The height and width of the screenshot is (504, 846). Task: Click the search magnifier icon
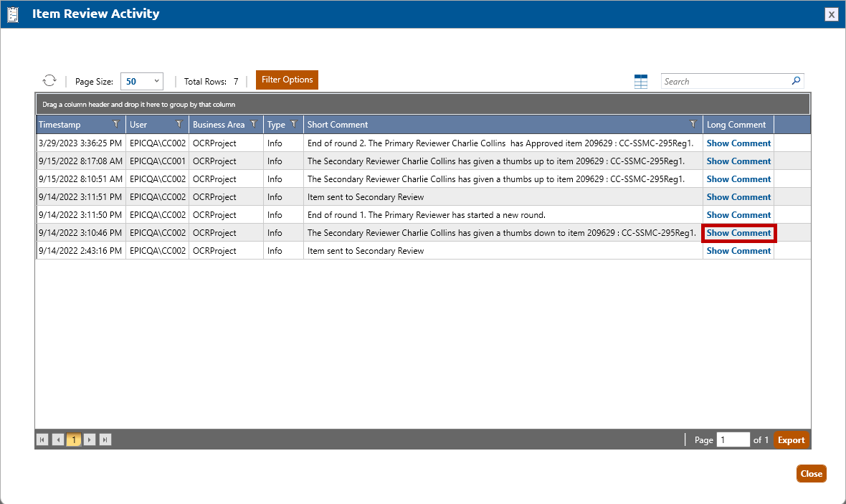tap(796, 81)
